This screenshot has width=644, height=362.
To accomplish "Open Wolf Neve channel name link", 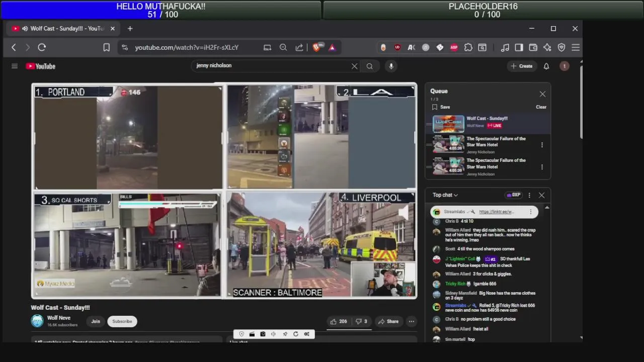I will [59, 318].
